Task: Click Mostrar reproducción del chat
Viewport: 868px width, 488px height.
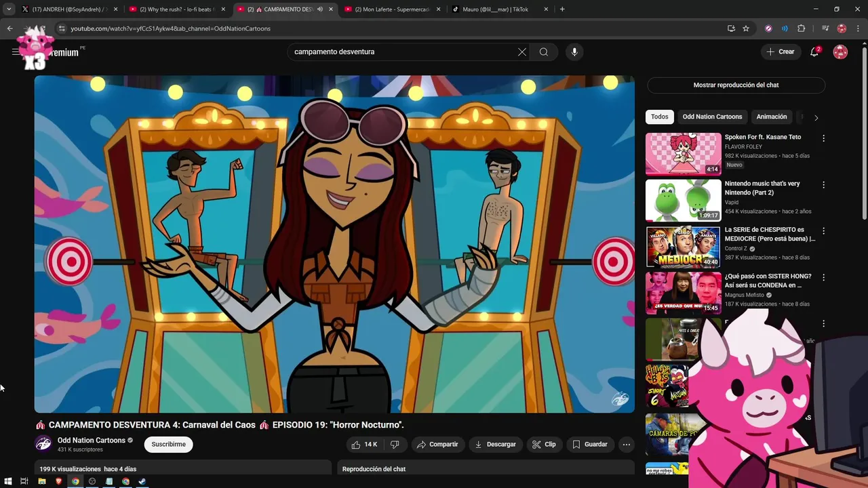Action: point(736,85)
